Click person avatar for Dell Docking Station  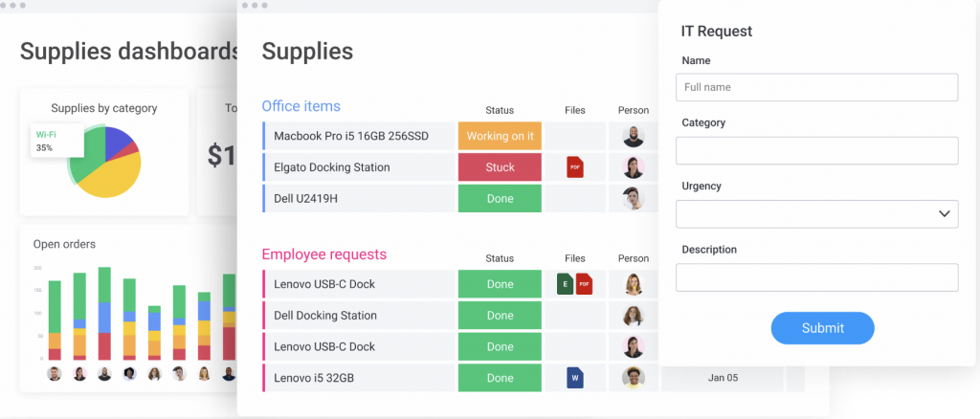(x=633, y=316)
